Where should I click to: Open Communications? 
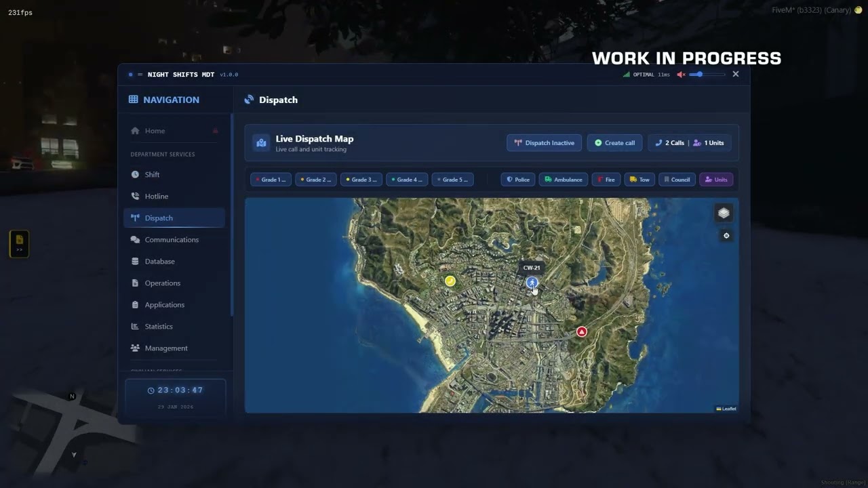(174, 239)
